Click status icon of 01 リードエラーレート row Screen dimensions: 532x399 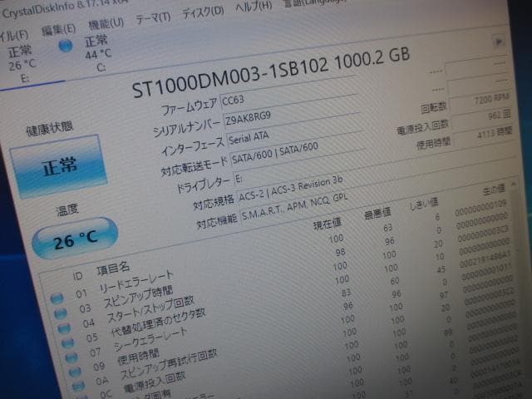coord(57,298)
